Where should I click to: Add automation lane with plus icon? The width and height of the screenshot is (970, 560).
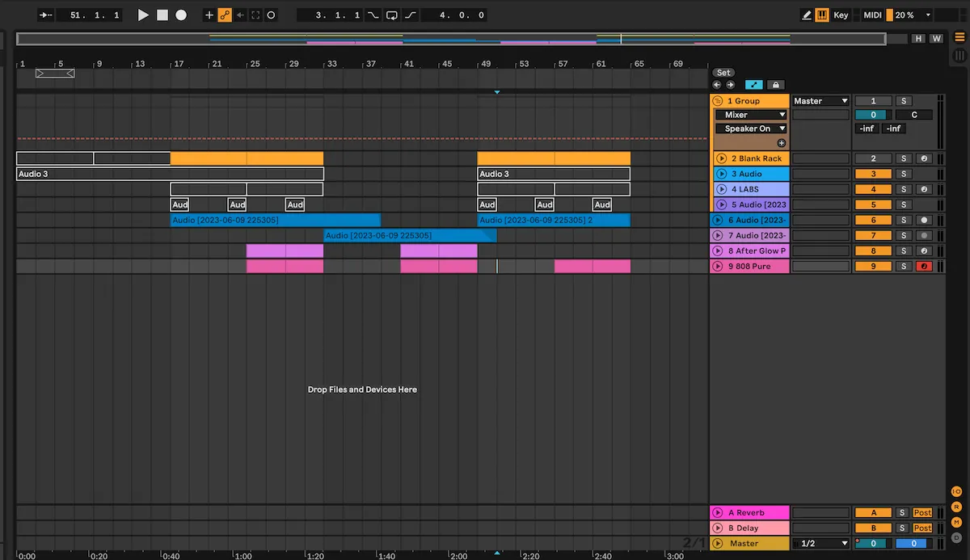coord(782,142)
